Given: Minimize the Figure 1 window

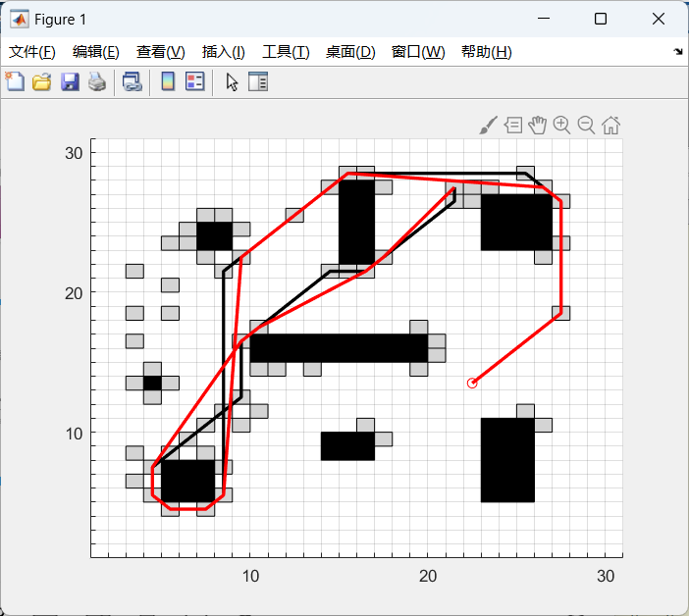Looking at the screenshot, I should (x=544, y=19).
